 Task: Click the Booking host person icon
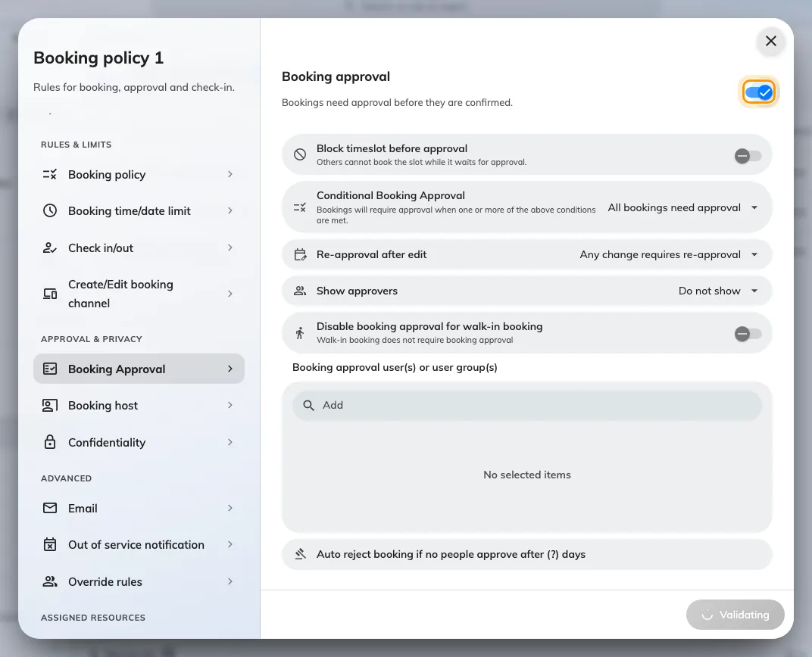pyautogui.click(x=50, y=406)
